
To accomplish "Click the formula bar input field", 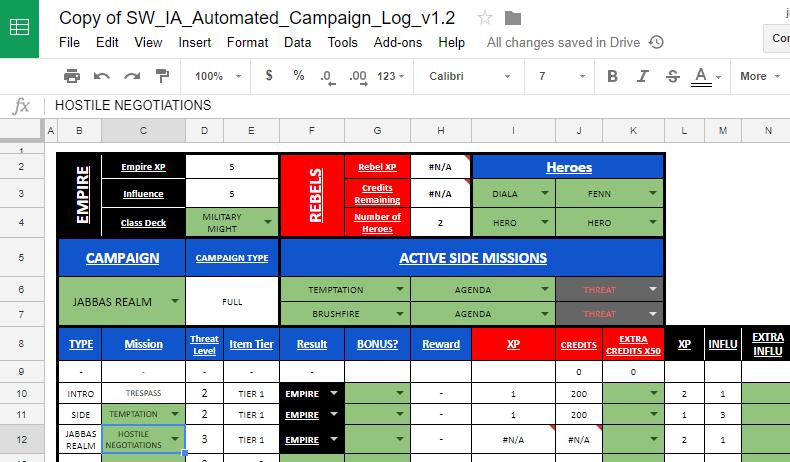I will point(400,106).
